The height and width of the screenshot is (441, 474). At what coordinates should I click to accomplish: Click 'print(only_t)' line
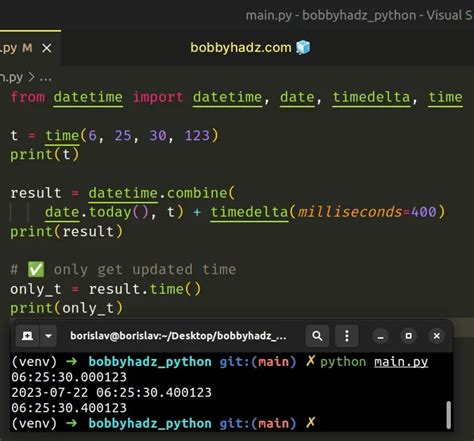click(x=67, y=308)
